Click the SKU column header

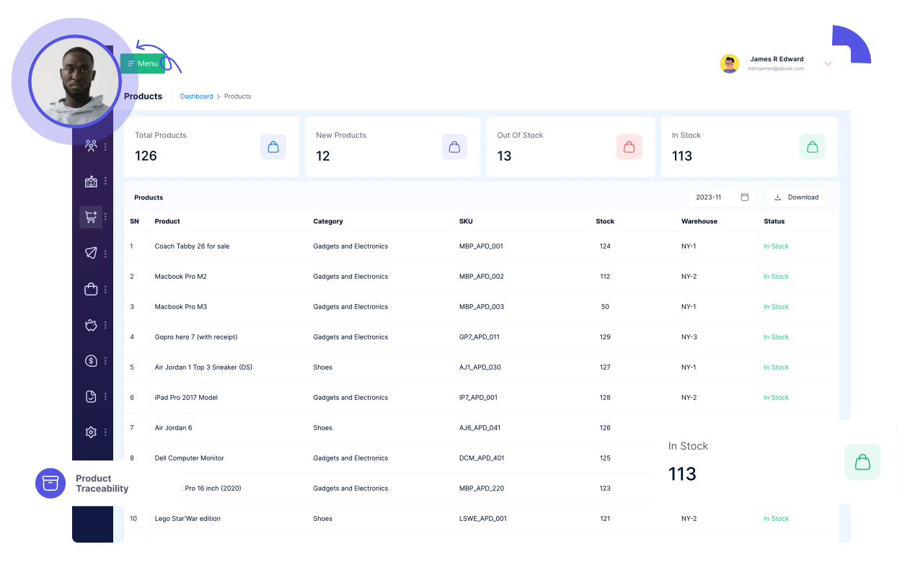(x=466, y=221)
